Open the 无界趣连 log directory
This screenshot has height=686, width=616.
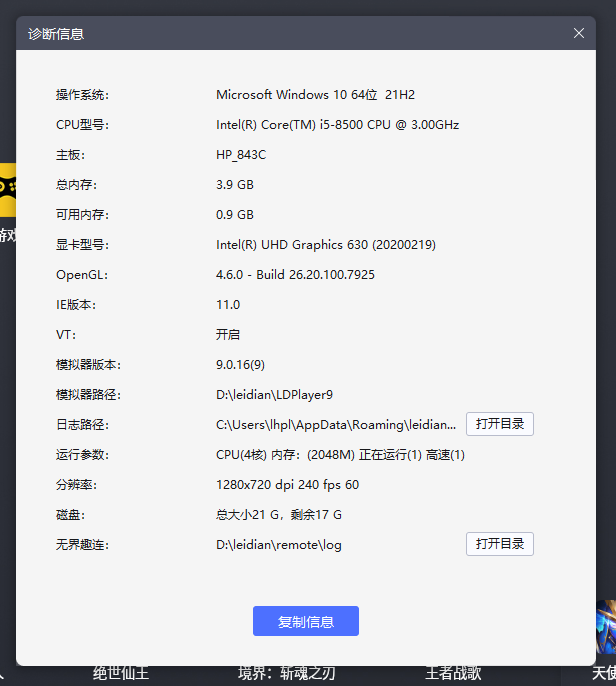click(499, 544)
